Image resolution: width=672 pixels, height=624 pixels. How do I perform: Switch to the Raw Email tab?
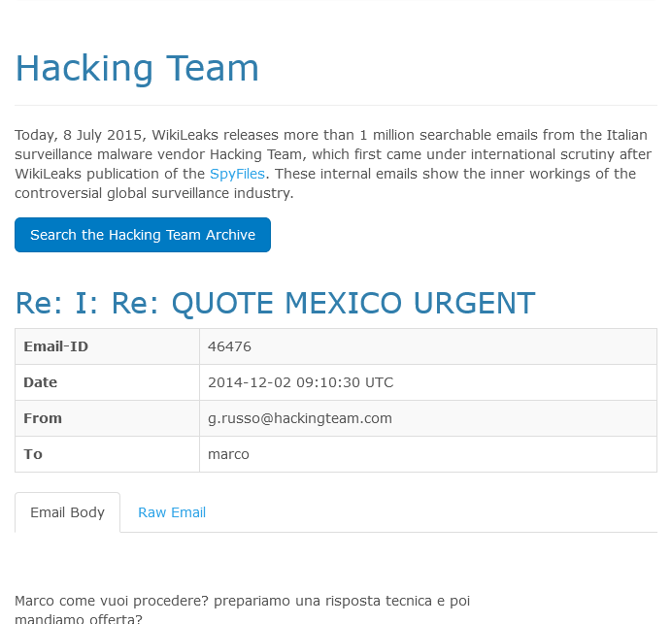pyautogui.click(x=172, y=512)
